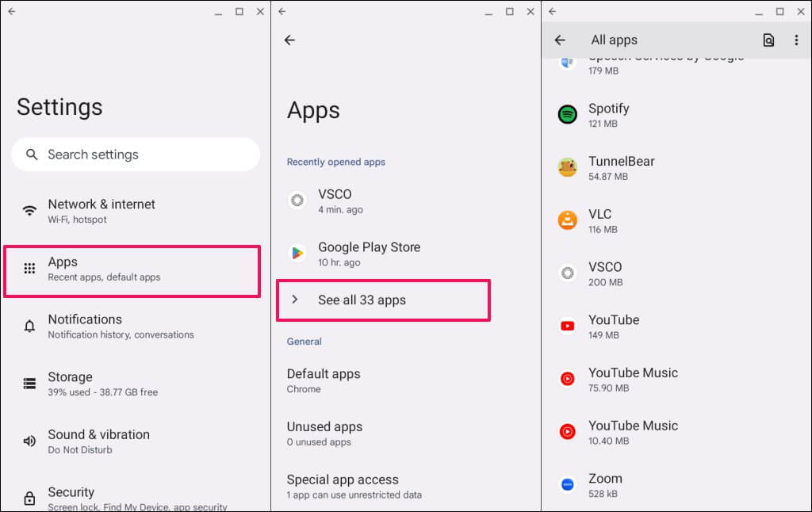Select YouTube 149 MB entry
Screen dimensions: 812x512
pos(676,327)
